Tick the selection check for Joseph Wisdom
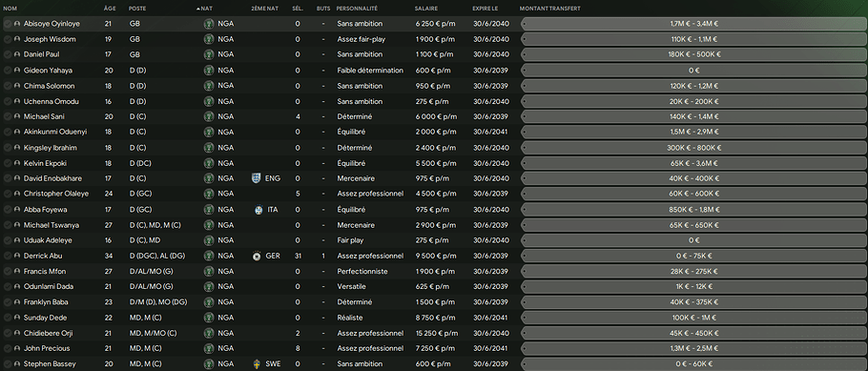Viewport: 868px width, 371px height. click(x=8, y=39)
